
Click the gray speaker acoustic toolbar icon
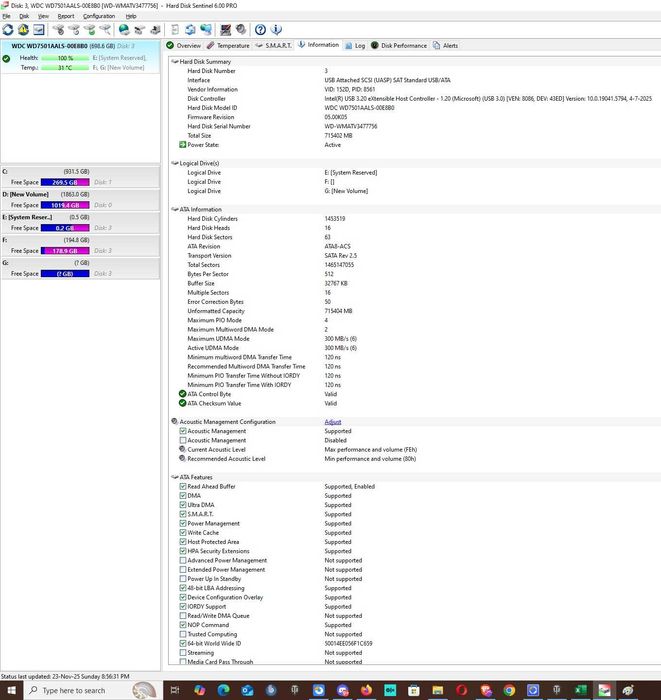click(241, 30)
